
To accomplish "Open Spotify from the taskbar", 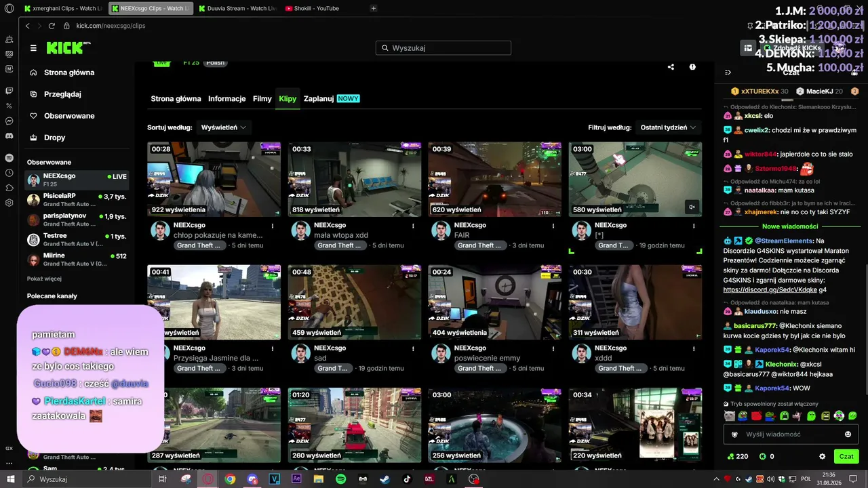I will (x=341, y=479).
